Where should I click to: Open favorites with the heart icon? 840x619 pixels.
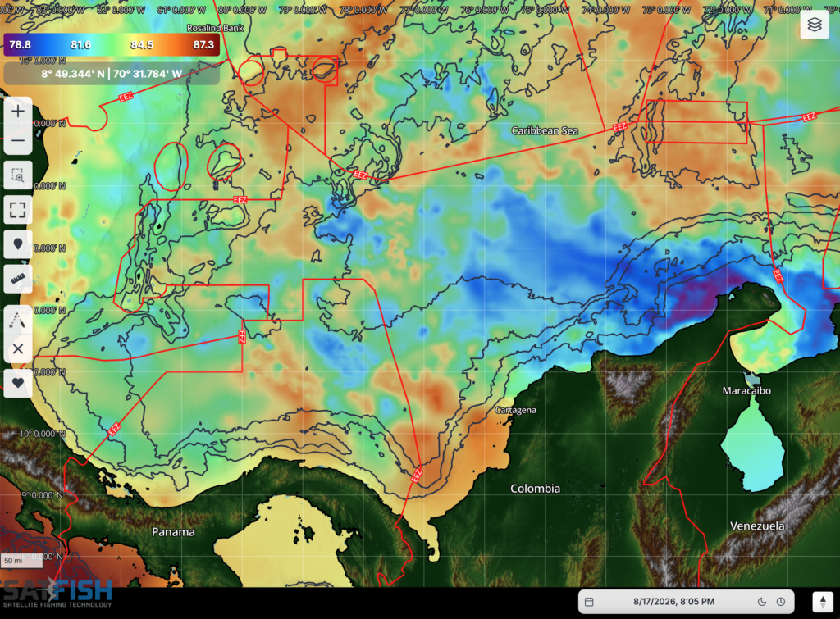[18, 384]
